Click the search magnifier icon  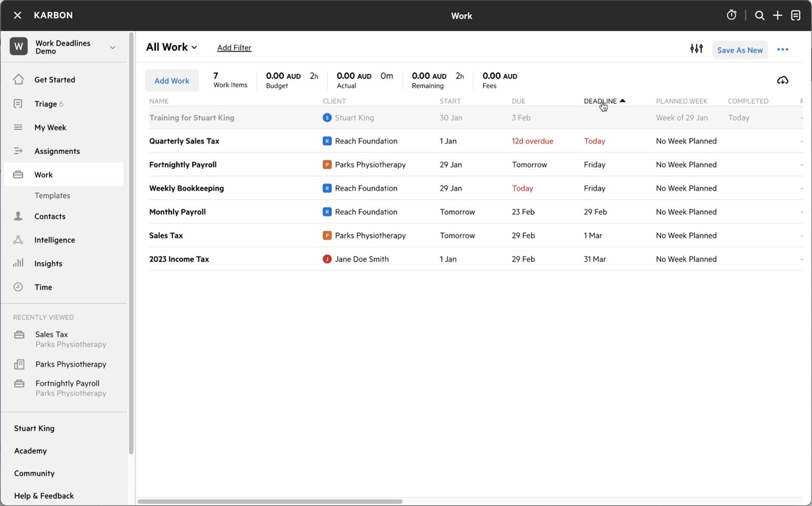(x=759, y=15)
